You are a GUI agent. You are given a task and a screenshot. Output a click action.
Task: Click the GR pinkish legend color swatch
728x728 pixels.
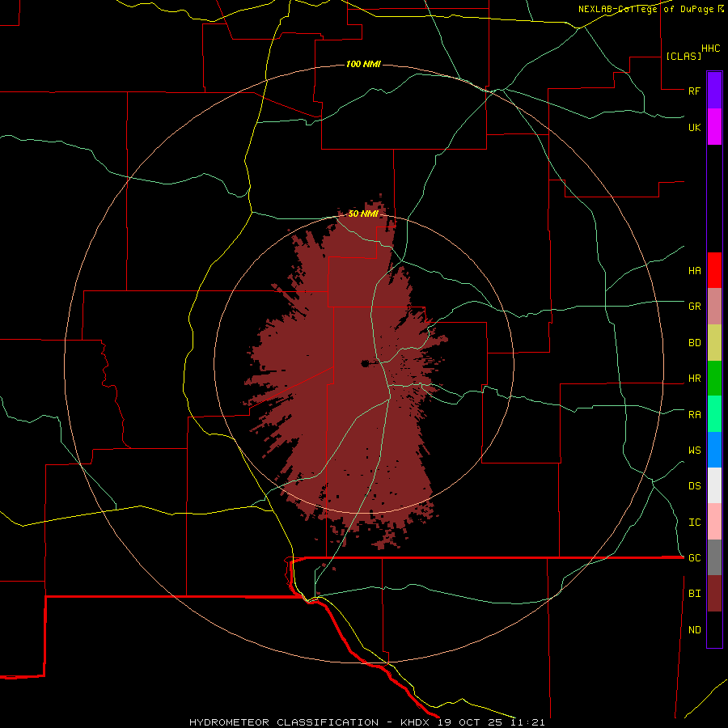point(714,307)
